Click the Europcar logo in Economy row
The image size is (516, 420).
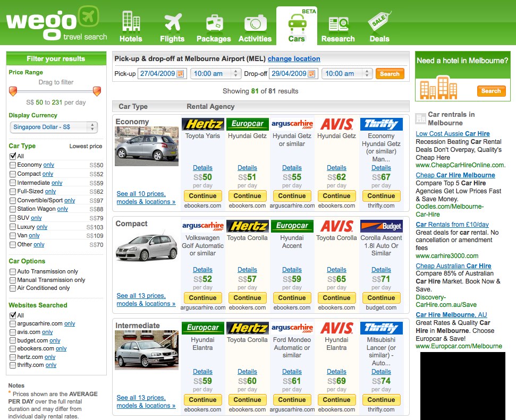click(248, 124)
